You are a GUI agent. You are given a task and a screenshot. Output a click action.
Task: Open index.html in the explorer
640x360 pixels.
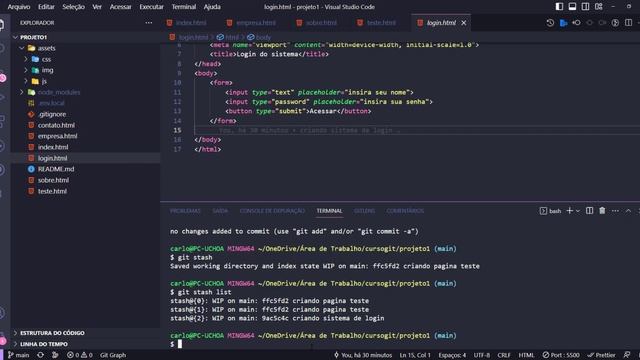point(53,147)
